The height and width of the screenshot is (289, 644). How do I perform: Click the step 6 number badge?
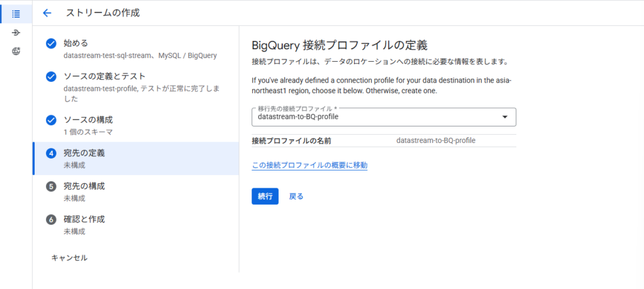pyautogui.click(x=52, y=220)
